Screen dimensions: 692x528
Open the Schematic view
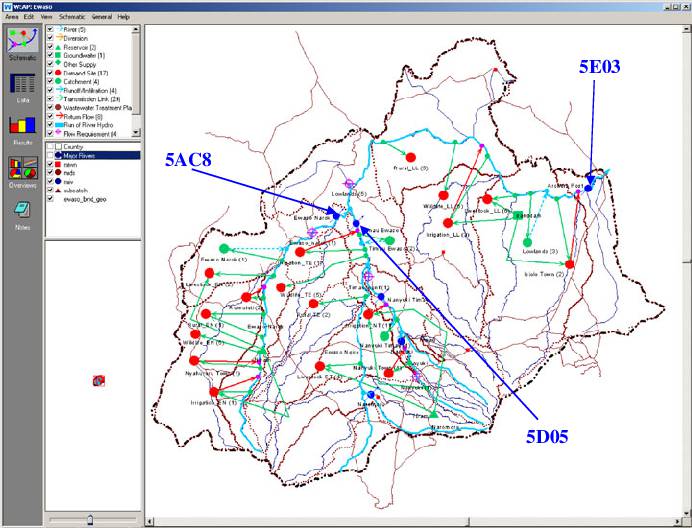[x=22, y=44]
